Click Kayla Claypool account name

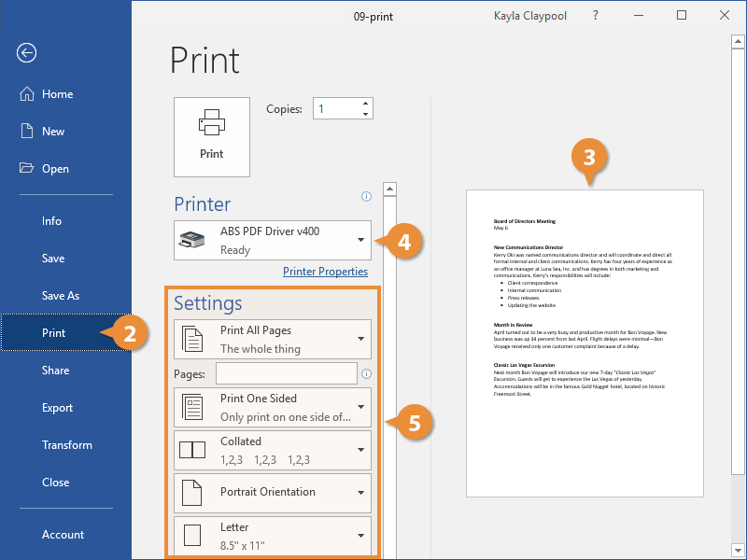click(x=530, y=15)
